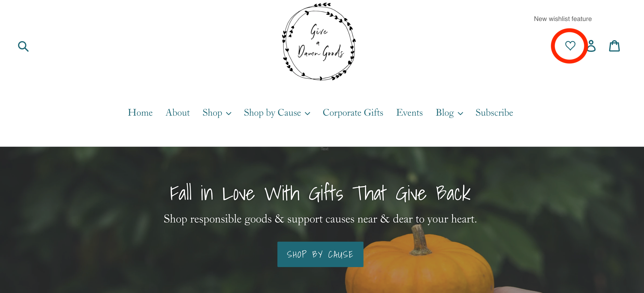Open the shopping bag cart icon
644x293 pixels.
614,46
